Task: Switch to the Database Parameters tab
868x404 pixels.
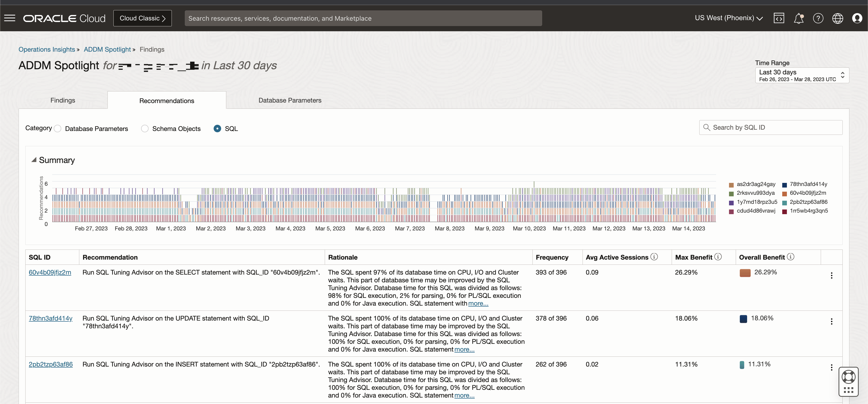Action: tap(289, 100)
